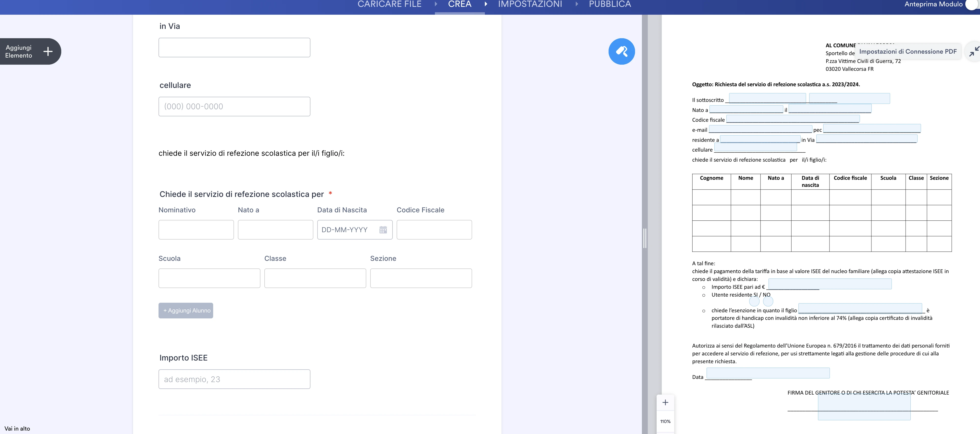The height and width of the screenshot is (434, 980).
Task: Click the + Aggiungi Alunno button
Action: pos(186,310)
